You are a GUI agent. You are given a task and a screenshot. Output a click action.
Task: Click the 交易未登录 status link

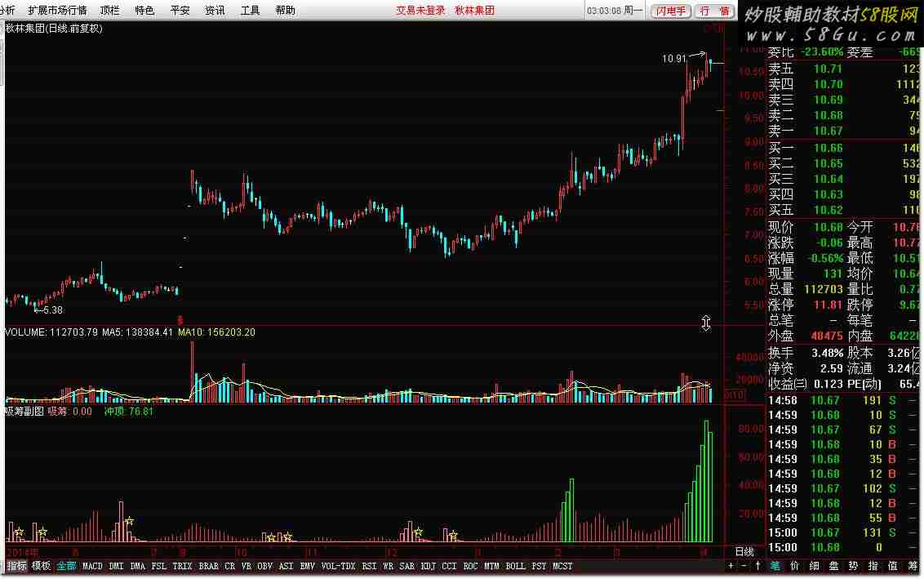coord(420,11)
